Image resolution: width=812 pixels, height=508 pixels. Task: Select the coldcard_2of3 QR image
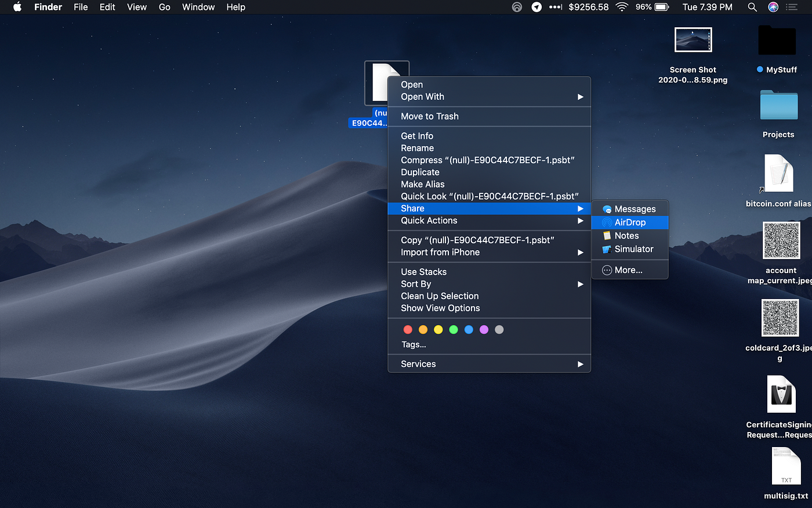coord(780,318)
